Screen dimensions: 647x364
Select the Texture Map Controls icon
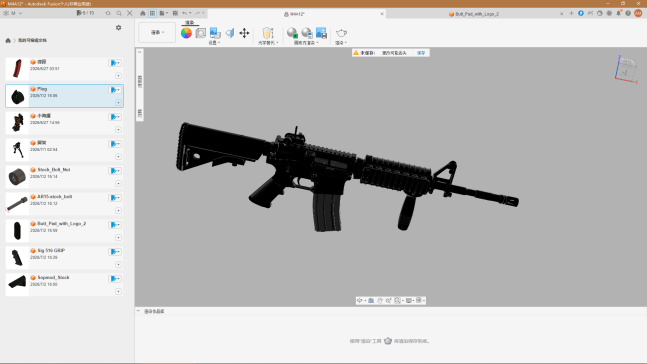point(230,33)
